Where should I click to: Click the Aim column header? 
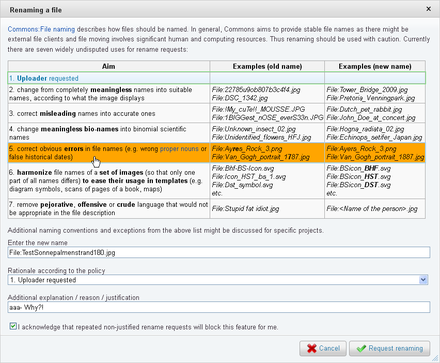(x=109, y=66)
